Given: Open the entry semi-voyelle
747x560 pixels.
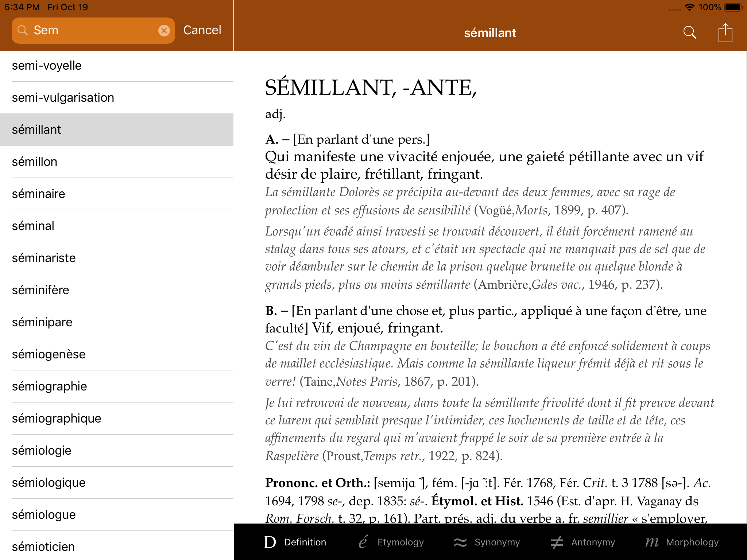Looking at the screenshot, I should click(47, 66).
